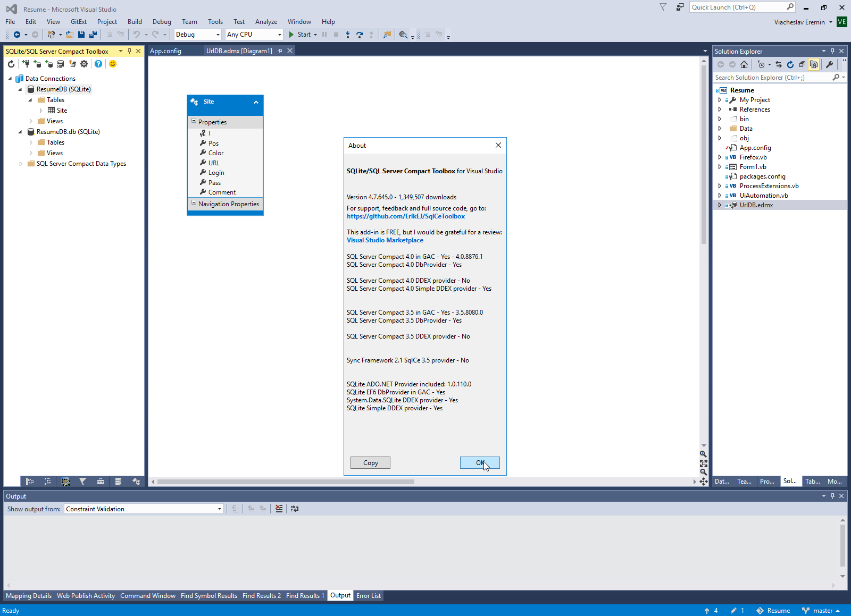Select UrlDB.edmx in Solution Explorer
The image size is (851, 616).
pos(756,205)
